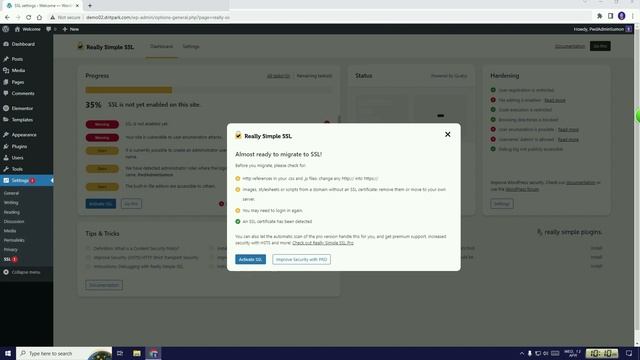Switch to the plugin's Settings tab
Screen dimensions: 640x360
point(191,47)
